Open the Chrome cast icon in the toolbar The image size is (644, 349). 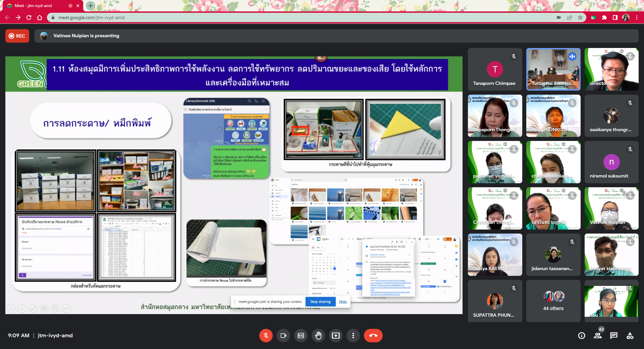[x=594, y=17]
